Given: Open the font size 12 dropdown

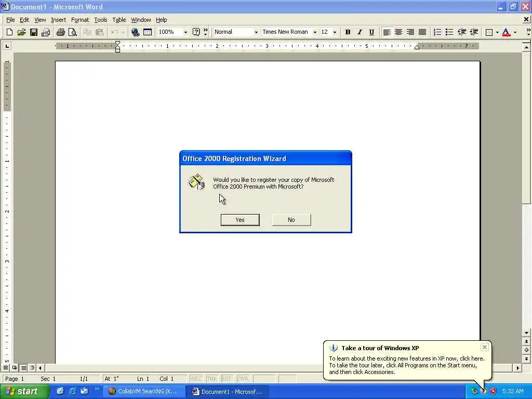Looking at the screenshot, I should click(335, 32).
